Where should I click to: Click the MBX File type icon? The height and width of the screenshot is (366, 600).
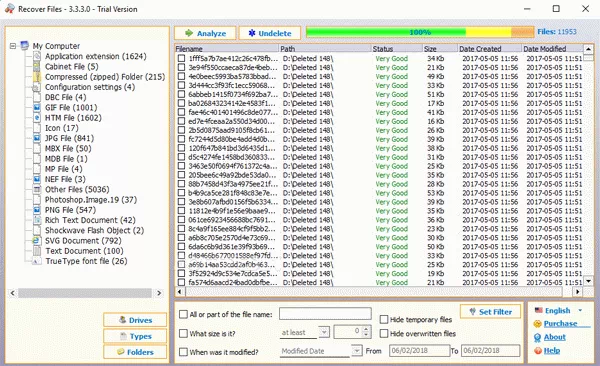tap(37, 149)
